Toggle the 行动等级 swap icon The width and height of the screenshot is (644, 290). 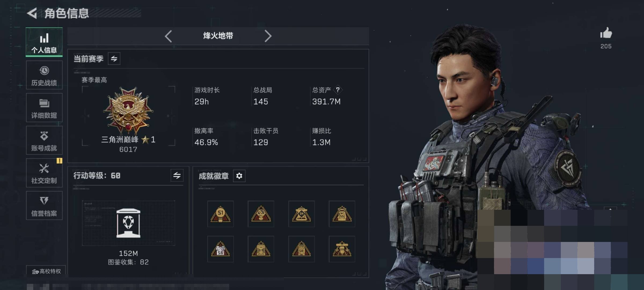pyautogui.click(x=177, y=175)
